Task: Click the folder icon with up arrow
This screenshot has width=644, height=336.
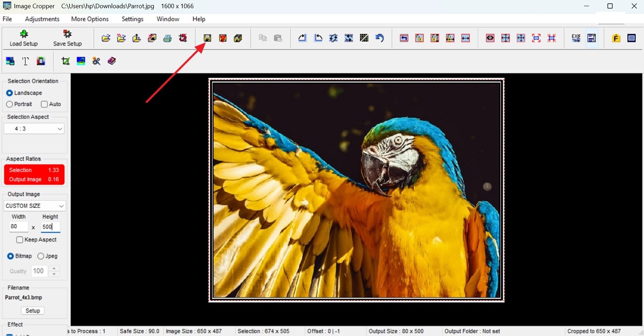Action: (137, 38)
